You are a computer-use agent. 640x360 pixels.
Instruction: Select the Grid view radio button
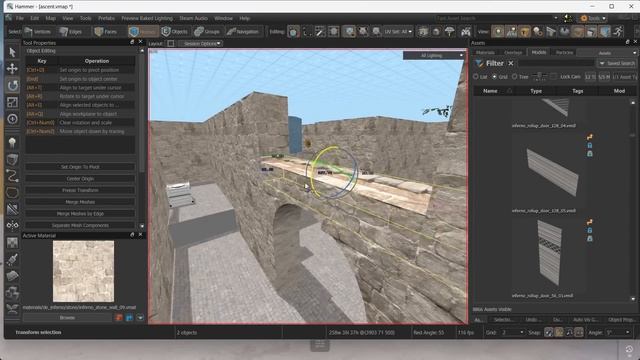494,77
